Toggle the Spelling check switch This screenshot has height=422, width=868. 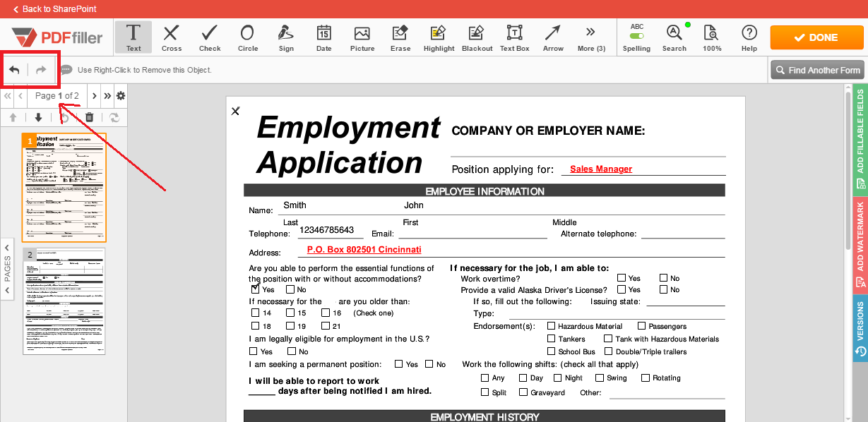pos(637,36)
